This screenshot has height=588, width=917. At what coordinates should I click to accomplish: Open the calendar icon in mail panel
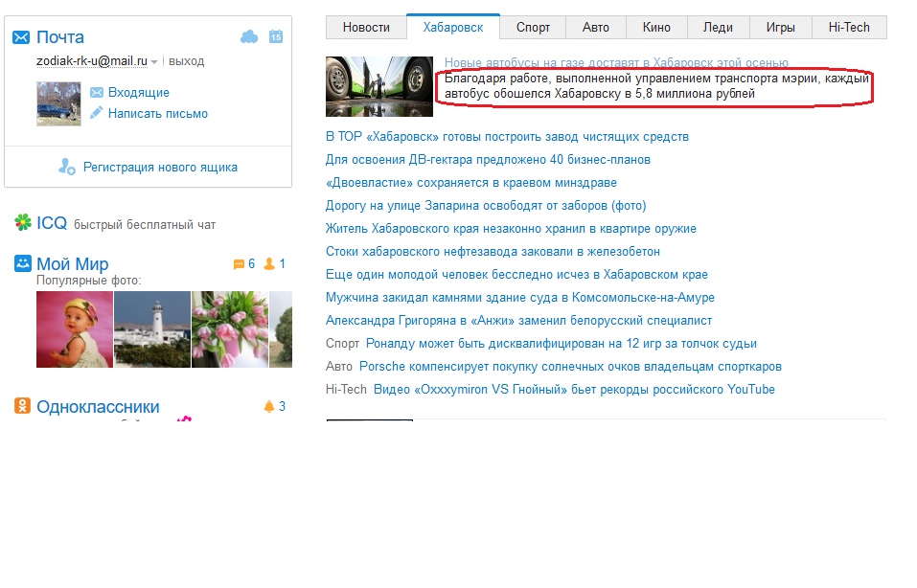[276, 36]
